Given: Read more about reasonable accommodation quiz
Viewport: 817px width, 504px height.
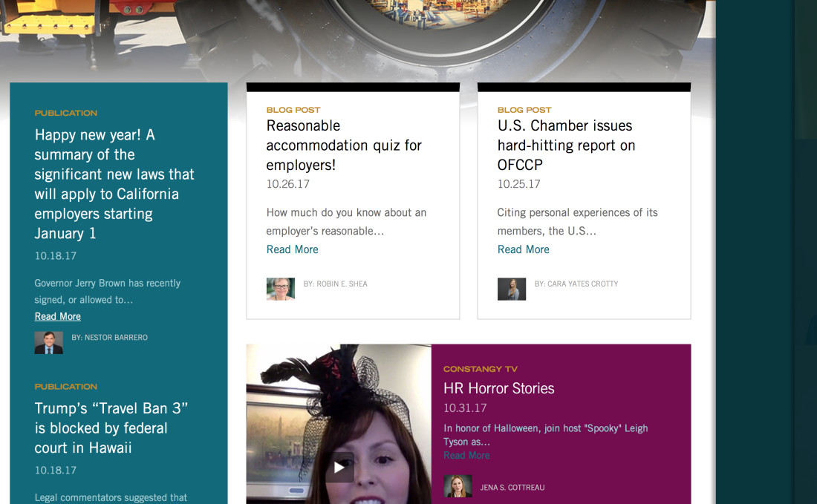Looking at the screenshot, I should pyautogui.click(x=293, y=249).
